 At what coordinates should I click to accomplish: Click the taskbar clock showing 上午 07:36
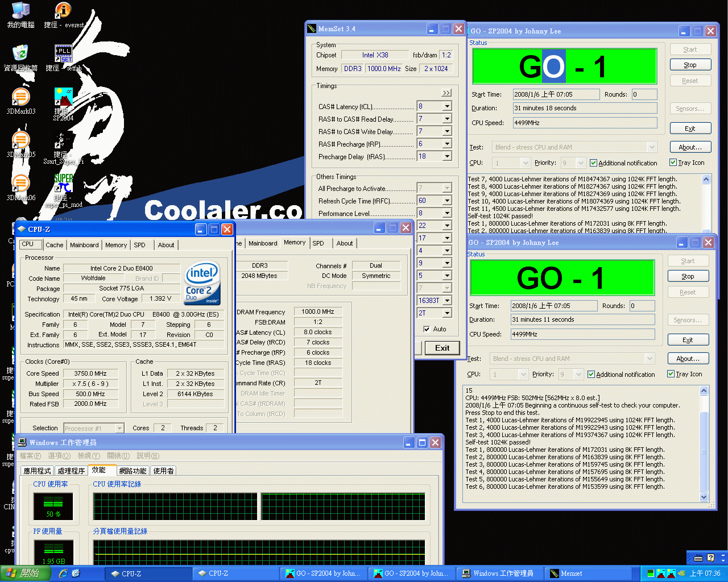(x=705, y=573)
